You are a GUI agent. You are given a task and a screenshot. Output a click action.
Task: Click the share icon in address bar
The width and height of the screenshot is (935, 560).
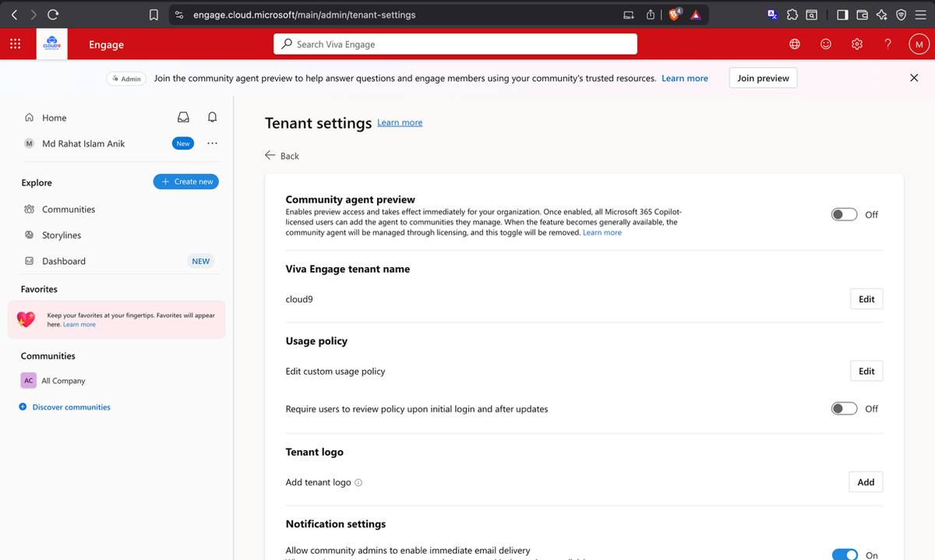pos(650,14)
